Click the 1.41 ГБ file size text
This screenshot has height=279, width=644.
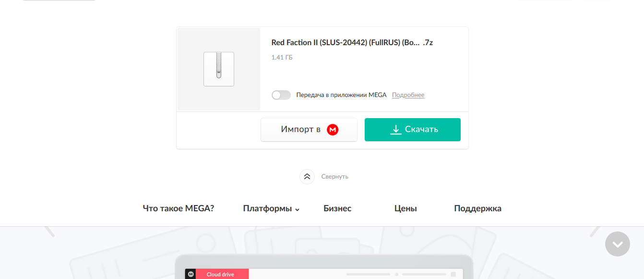click(x=282, y=58)
